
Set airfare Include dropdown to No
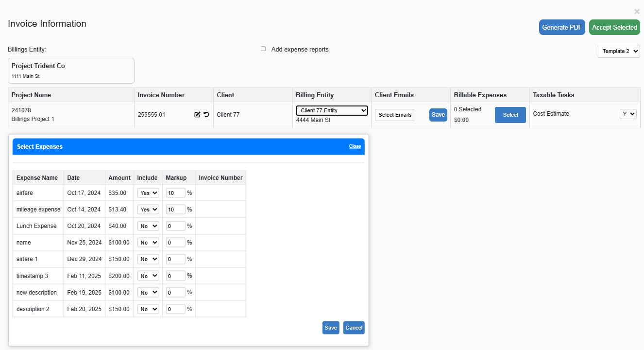[148, 192]
